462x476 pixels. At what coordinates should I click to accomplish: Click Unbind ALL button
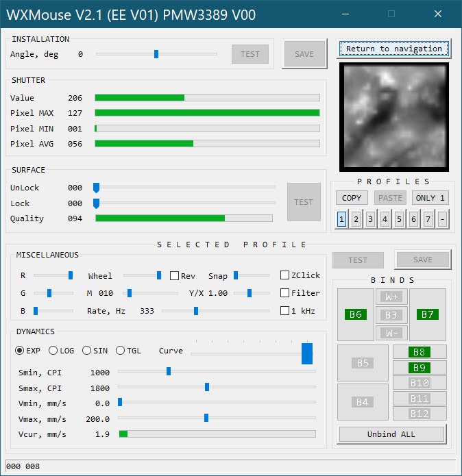coord(391,434)
